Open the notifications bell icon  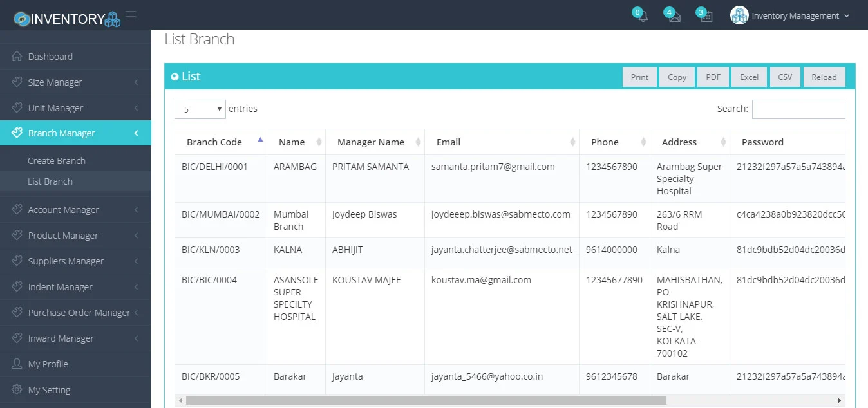click(642, 17)
